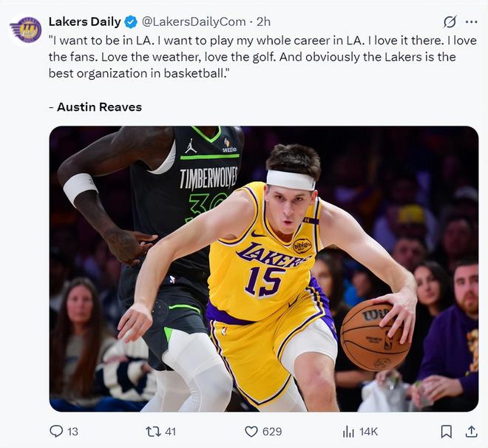Click the 14K views count
Viewport: 488px width, 448px height.
pos(368,431)
